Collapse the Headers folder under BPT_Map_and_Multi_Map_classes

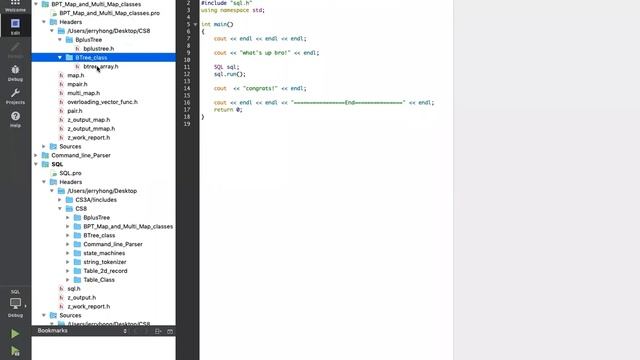pos(44,22)
